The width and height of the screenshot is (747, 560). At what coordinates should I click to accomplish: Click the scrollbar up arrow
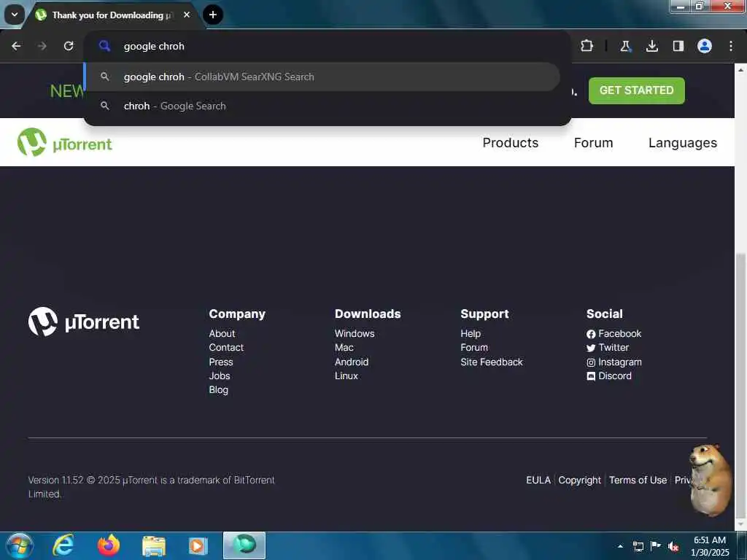pos(741,70)
